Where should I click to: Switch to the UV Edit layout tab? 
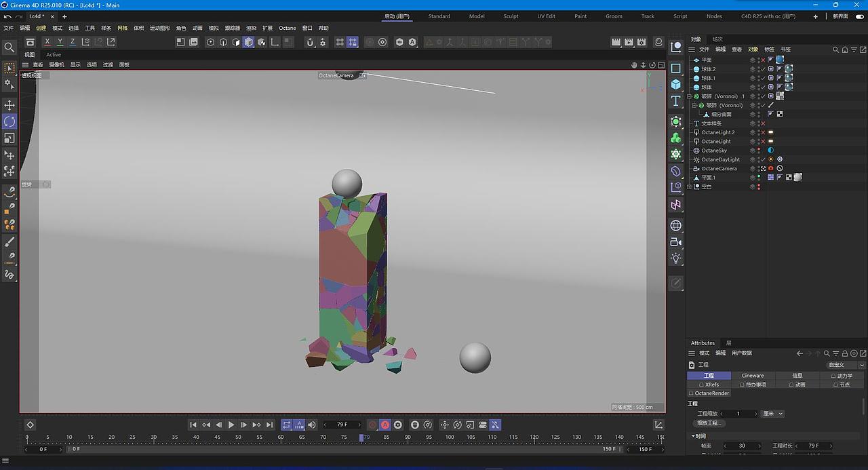[546, 16]
